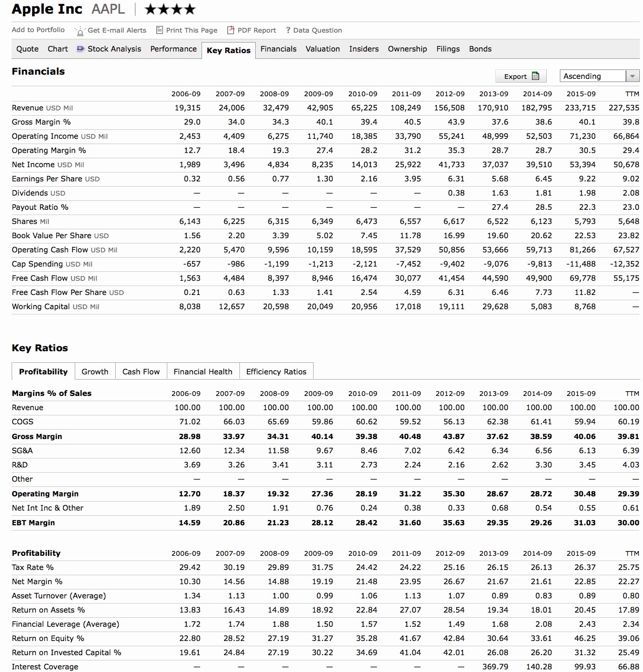Open the Valuation tab
This screenshot has width=643, height=672.
click(x=323, y=49)
